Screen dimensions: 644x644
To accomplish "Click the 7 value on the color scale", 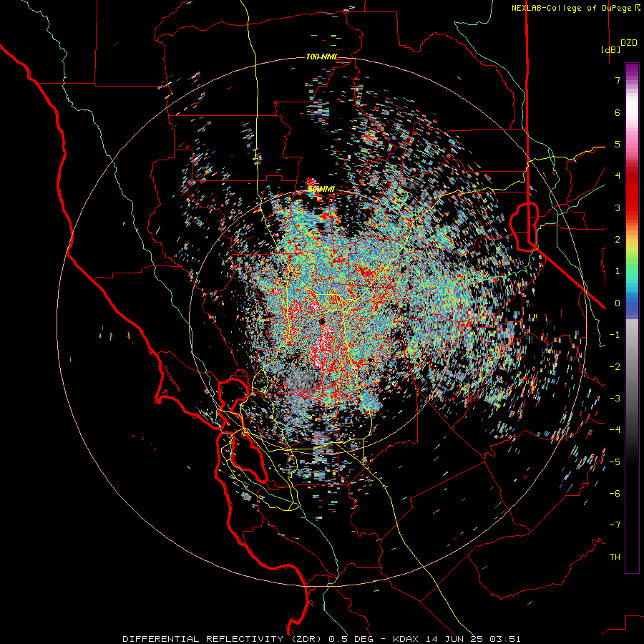I will point(618,80).
